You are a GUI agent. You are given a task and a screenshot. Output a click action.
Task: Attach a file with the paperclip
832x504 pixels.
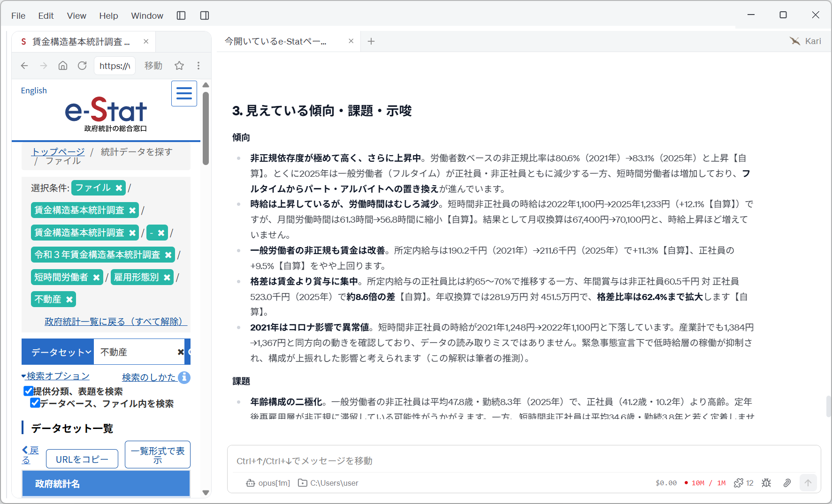point(787,483)
